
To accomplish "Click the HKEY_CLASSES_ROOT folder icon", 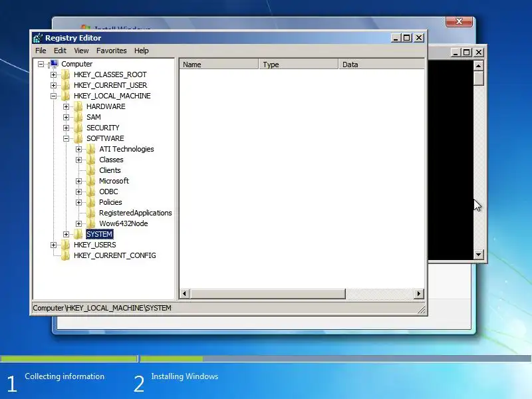I will coord(65,74).
